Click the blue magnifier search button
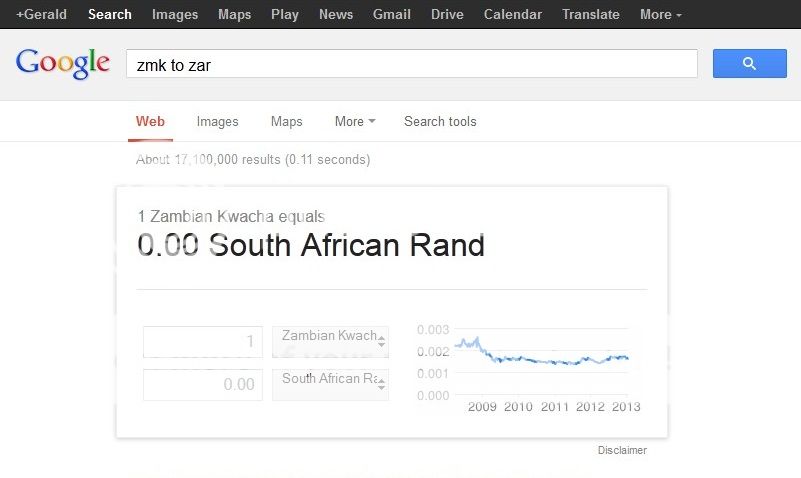801x478 pixels. pyautogui.click(x=749, y=63)
